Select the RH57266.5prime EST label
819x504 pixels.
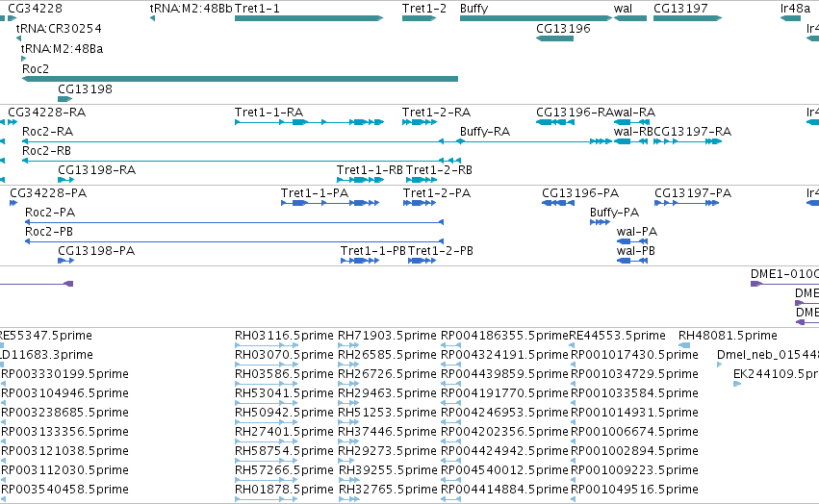(x=284, y=470)
